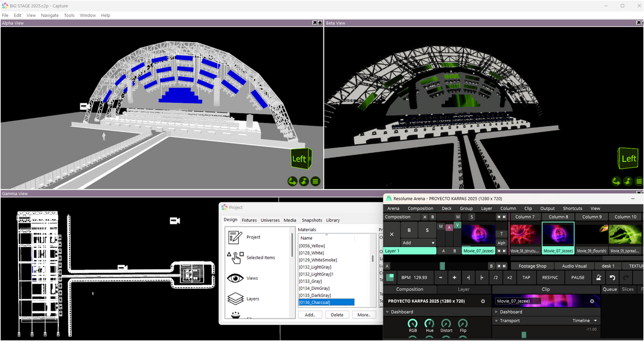Switch to the Fixtures tab
This screenshot has height=341, width=644.
(x=249, y=220)
